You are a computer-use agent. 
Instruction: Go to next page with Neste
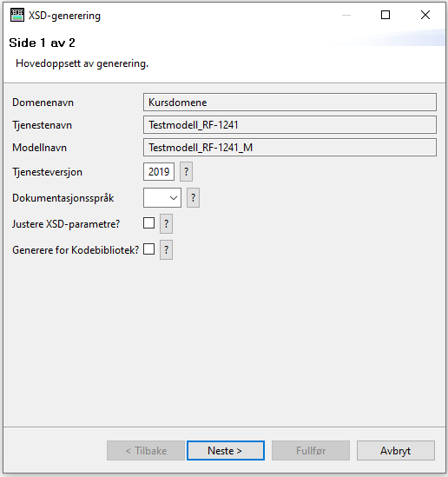point(226,451)
